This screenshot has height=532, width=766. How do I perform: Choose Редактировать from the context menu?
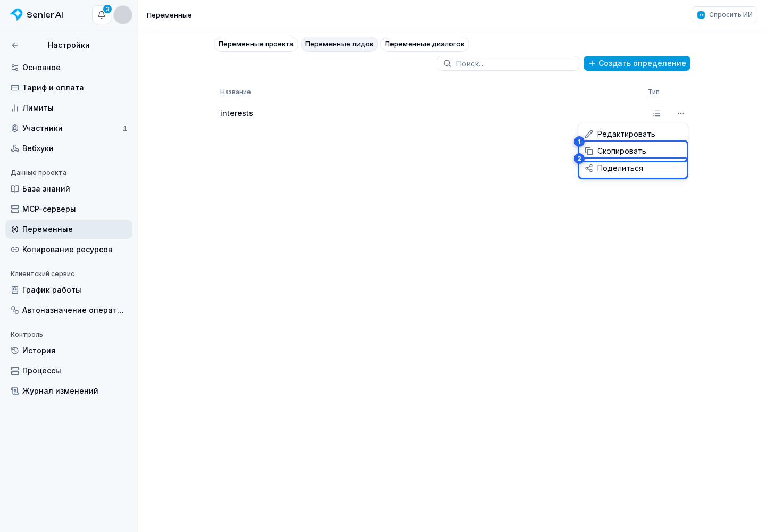pos(633,134)
